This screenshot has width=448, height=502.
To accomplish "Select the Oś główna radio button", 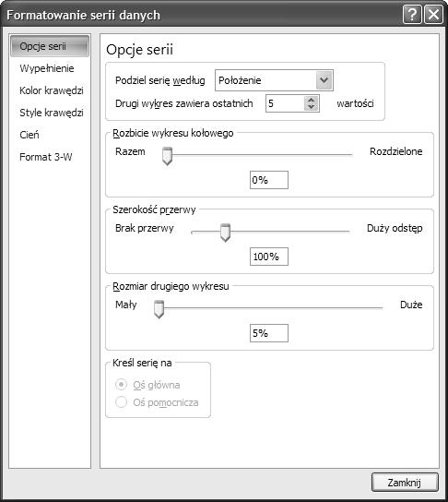I will [121, 385].
